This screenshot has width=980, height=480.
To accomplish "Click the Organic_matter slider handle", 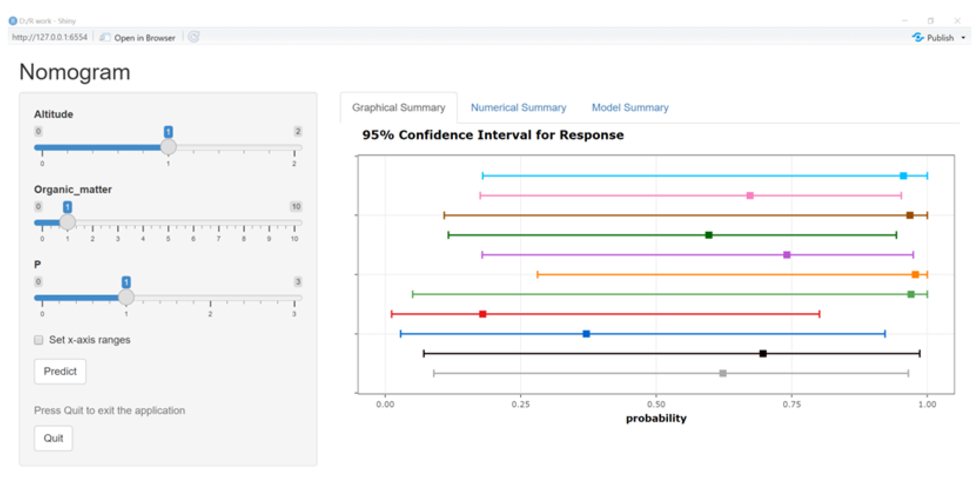I will [67, 222].
